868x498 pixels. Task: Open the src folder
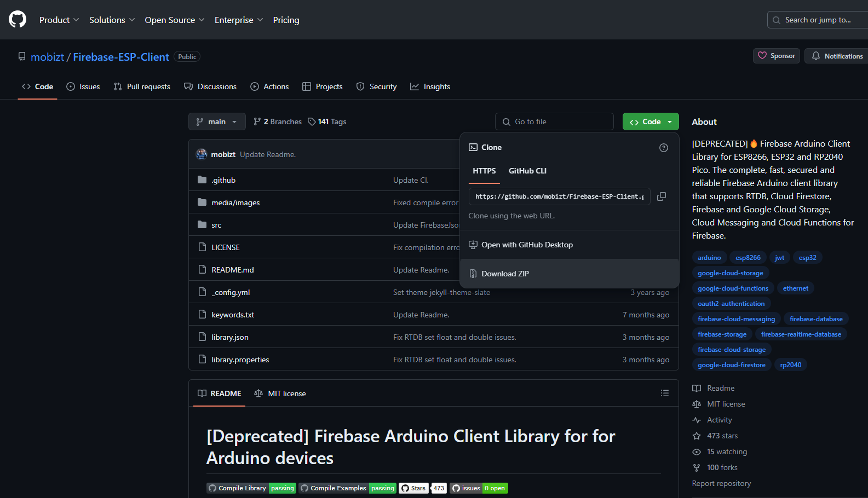pos(216,225)
